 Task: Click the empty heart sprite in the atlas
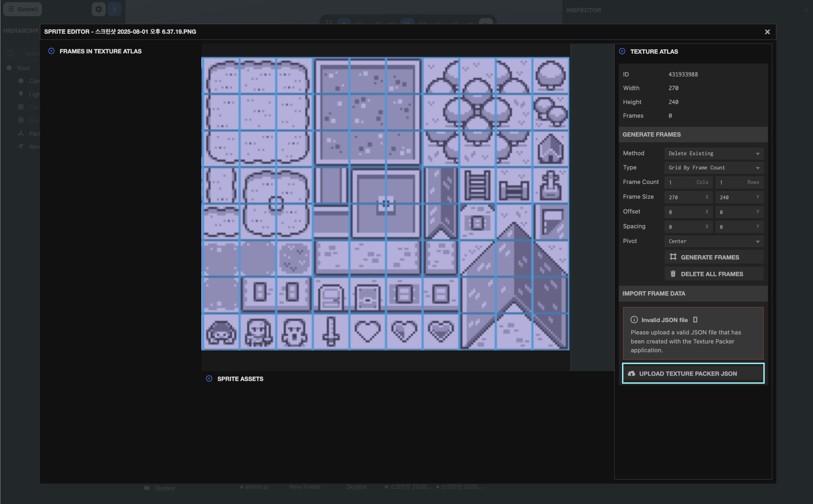(368, 331)
